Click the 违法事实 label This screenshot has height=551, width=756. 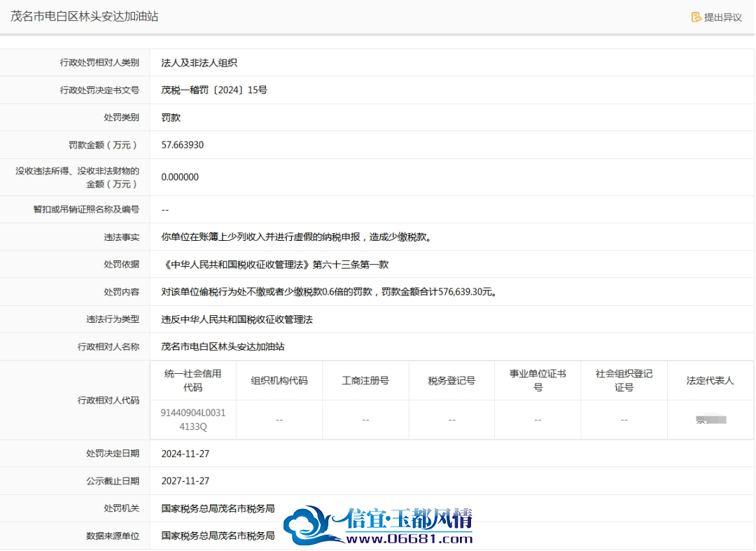click(122, 237)
